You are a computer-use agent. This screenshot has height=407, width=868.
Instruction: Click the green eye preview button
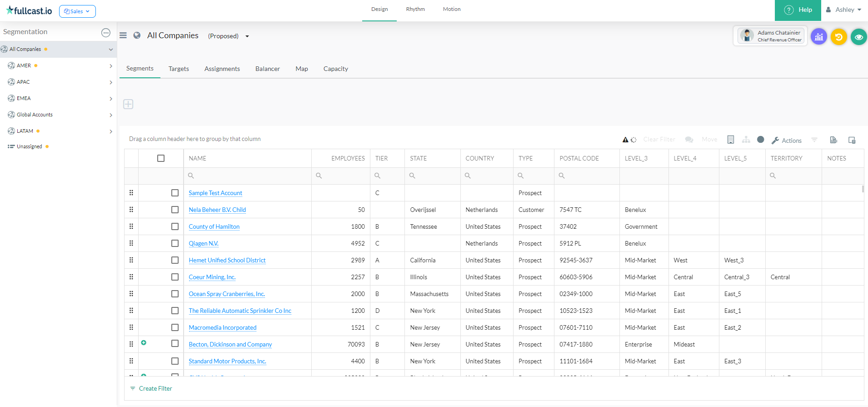click(x=858, y=37)
